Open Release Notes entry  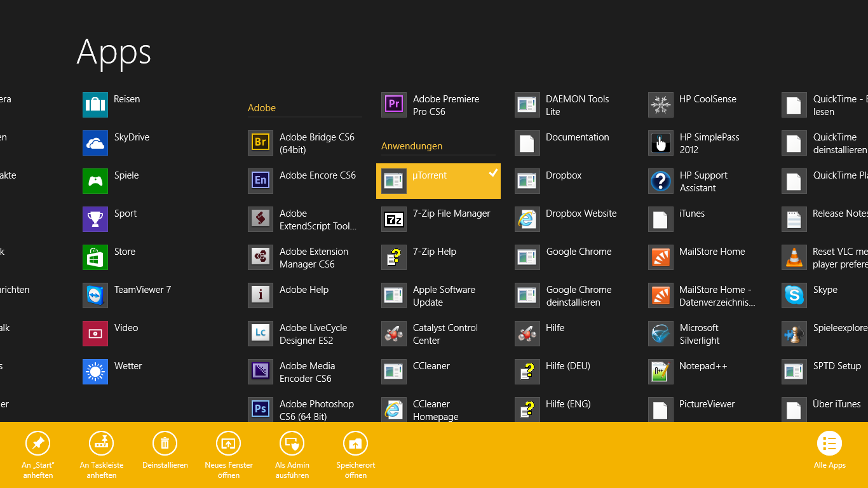825,219
